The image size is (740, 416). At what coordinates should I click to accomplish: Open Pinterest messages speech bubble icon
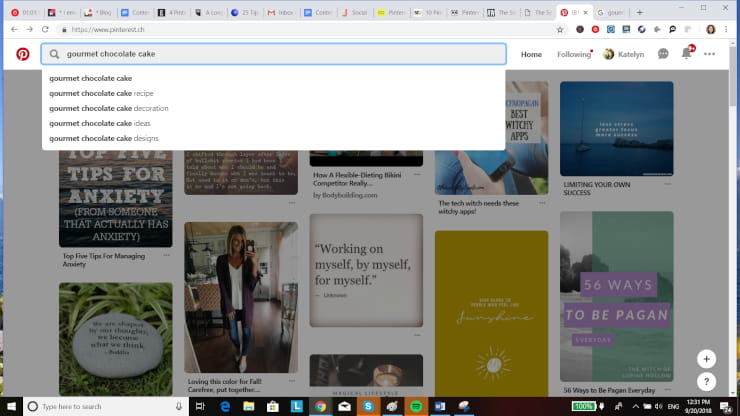pos(663,54)
